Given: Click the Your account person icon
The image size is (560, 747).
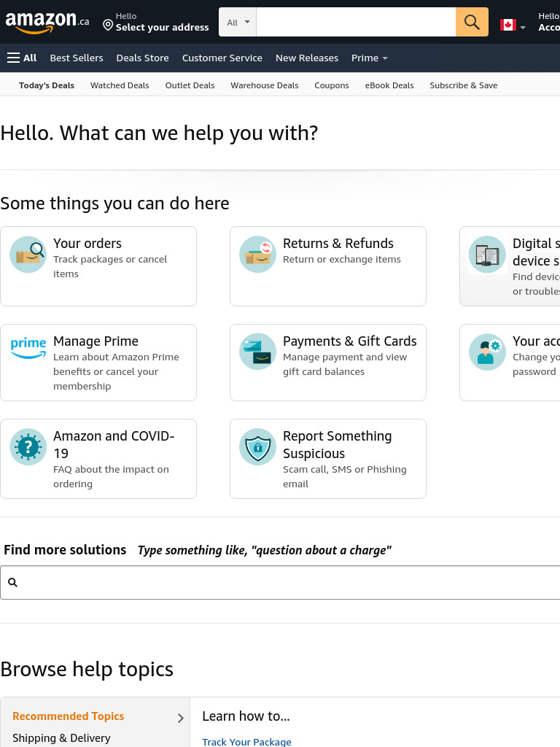Looking at the screenshot, I should pyautogui.click(x=487, y=352).
